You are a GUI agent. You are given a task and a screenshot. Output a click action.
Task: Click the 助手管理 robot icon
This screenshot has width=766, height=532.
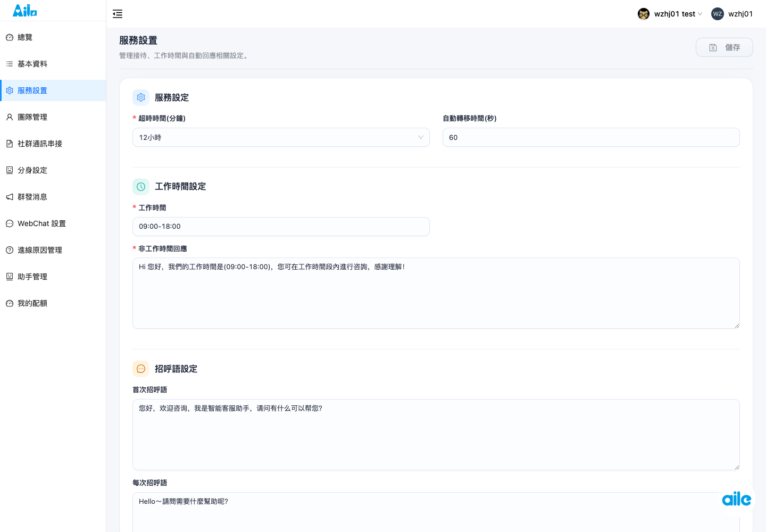10,277
